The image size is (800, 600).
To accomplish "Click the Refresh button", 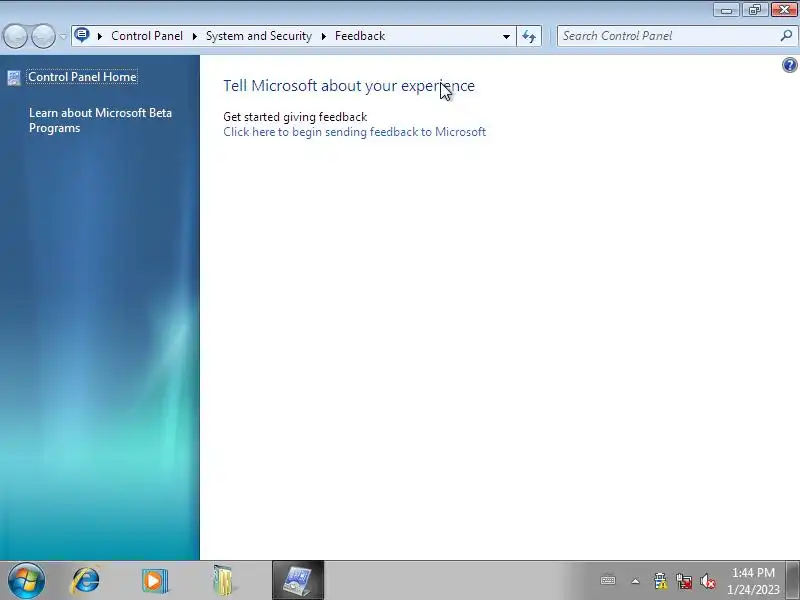I will (529, 36).
